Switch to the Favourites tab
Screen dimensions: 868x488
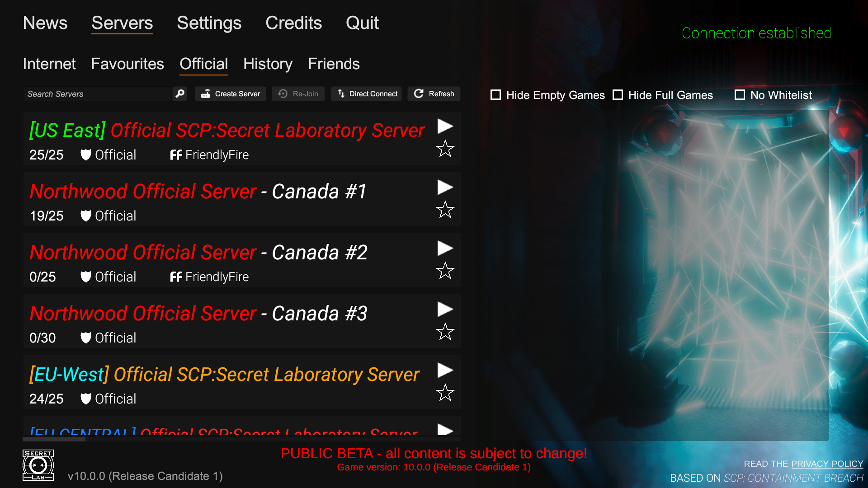pos(127,64)
